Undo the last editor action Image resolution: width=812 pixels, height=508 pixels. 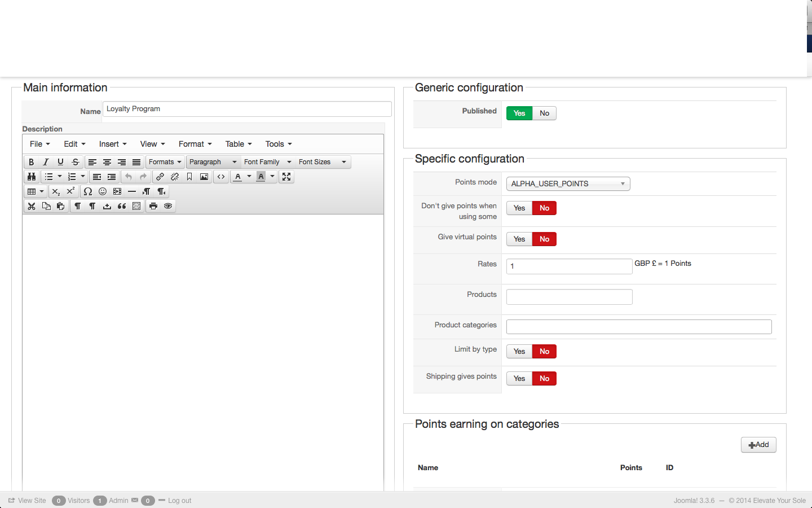click(129, 177)
